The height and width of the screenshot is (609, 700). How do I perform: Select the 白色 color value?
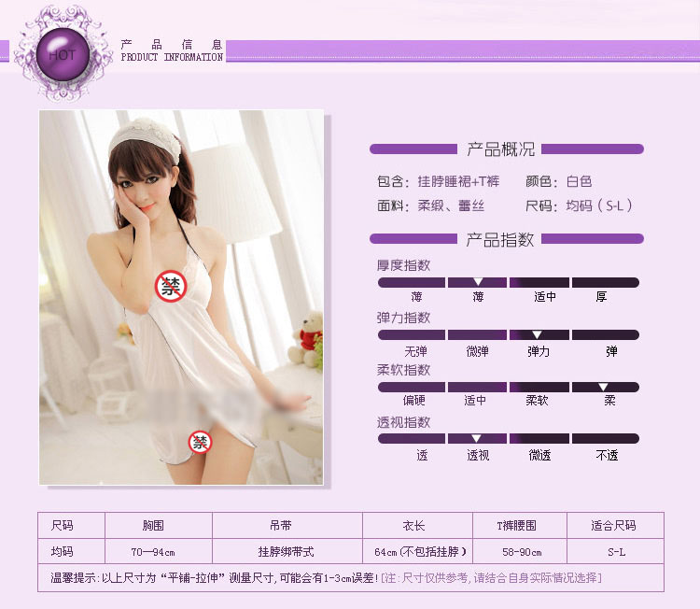[x=579, y=181]
